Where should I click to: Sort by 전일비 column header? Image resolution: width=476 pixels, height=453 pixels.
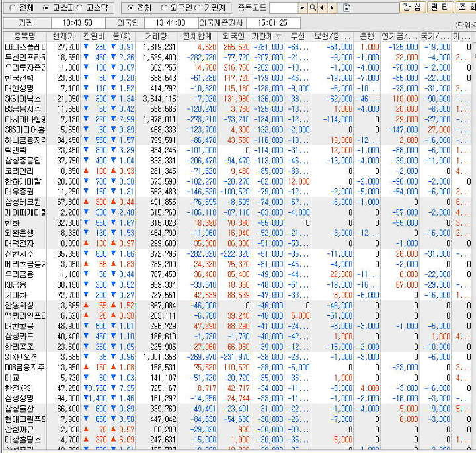tap(94, 36)
